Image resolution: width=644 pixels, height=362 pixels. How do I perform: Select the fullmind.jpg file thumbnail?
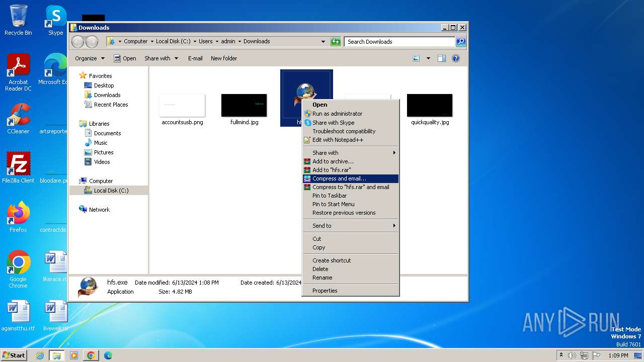(244, 106)
